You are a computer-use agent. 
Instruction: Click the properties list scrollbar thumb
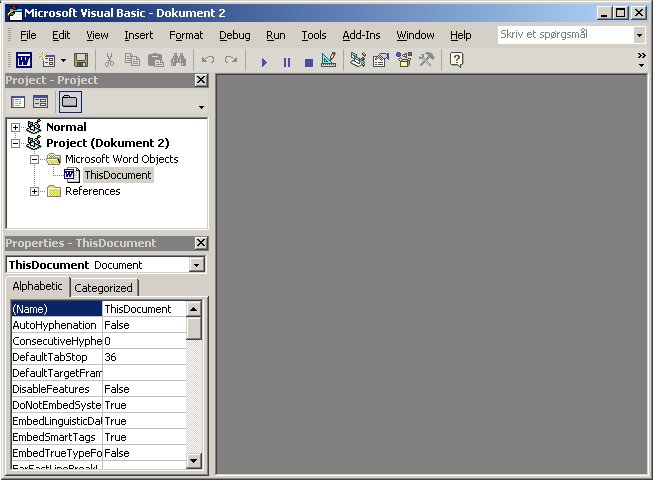194,329
